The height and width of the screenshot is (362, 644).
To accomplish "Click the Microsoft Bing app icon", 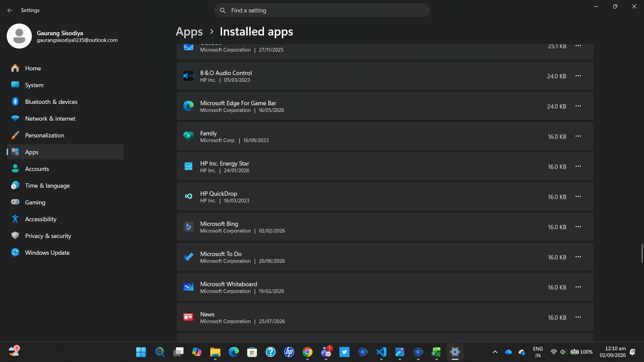I will [x=188, y=227].
